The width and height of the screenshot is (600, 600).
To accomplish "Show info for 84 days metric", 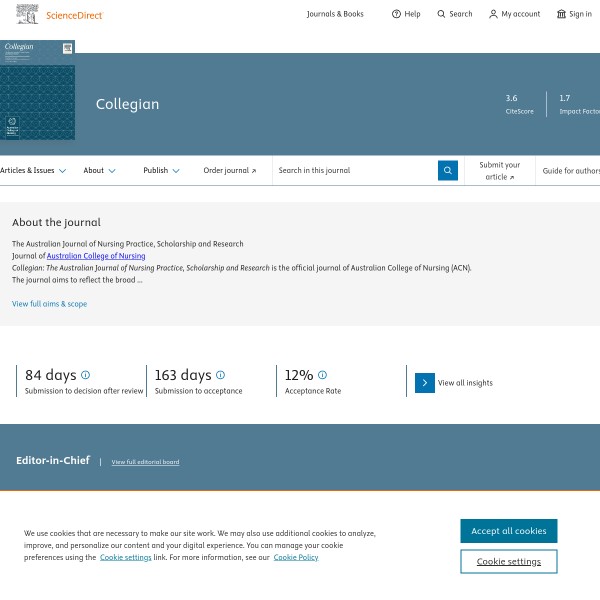I will tap(85, 375).
